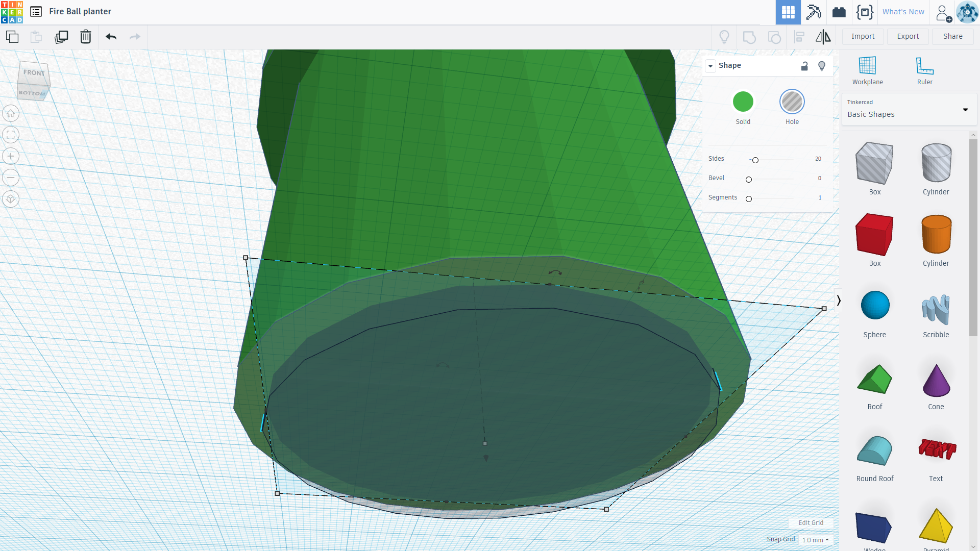
Task: Click the height arrow handle on shape
Action: 485,459
